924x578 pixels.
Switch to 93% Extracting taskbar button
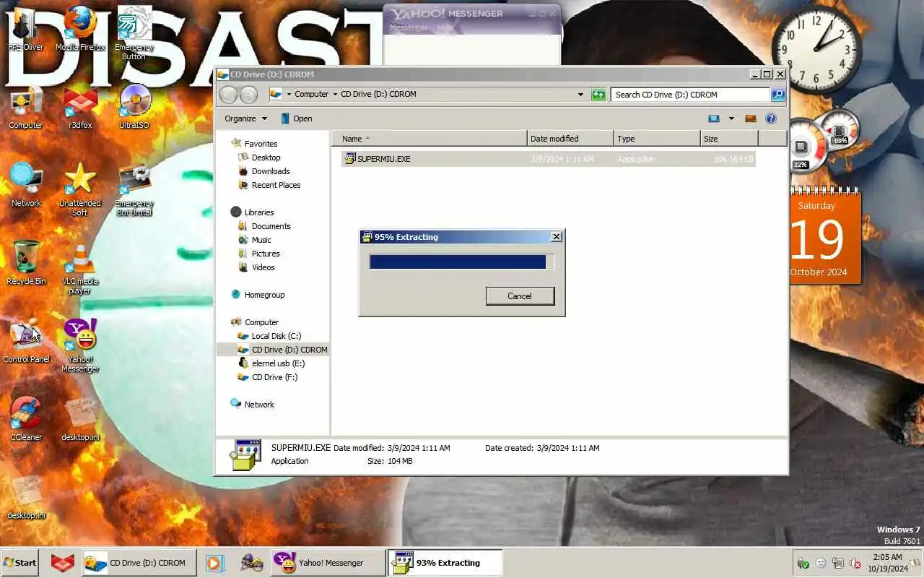445,563
